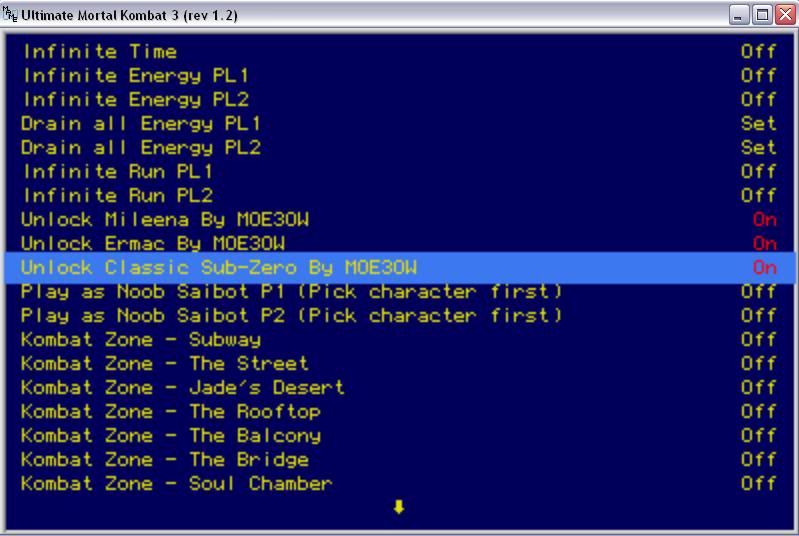This screenshot has height=536, width=799.
Task: Minimize the Ultimate Mortal Kombat 3 window
Action: point(739,15)
